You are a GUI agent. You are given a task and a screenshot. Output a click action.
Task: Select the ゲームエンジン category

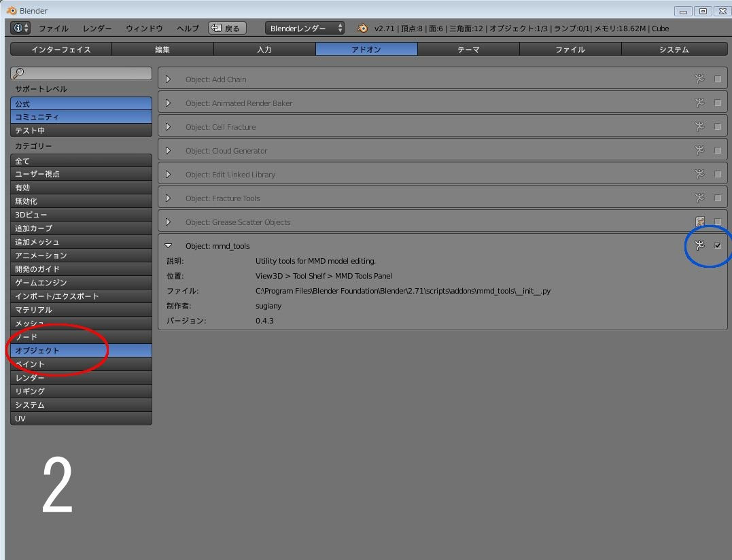82,282
